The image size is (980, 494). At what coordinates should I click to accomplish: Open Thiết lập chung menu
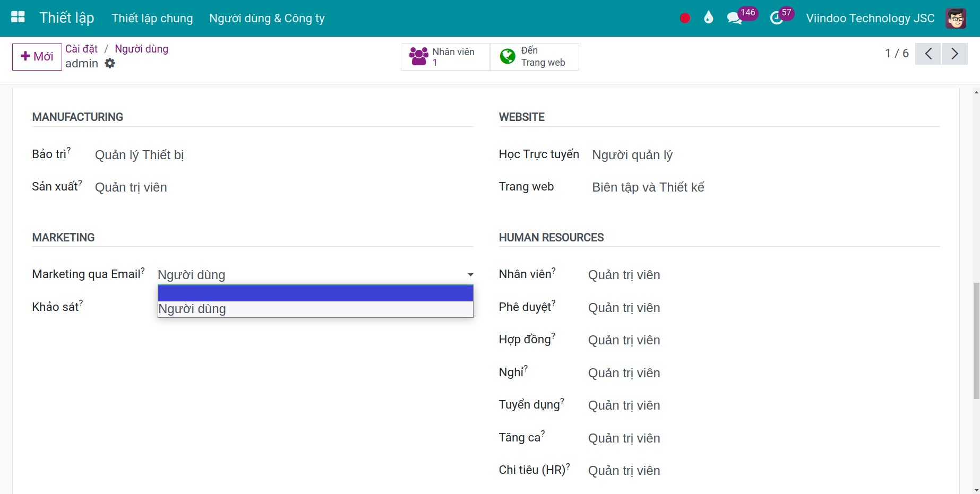[152, 18]
